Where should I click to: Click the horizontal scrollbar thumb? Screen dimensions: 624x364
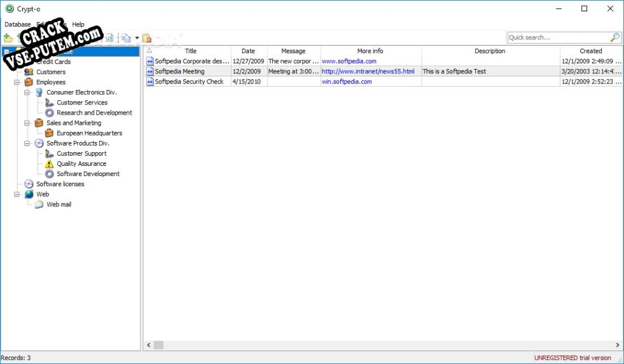pos(158,345)
